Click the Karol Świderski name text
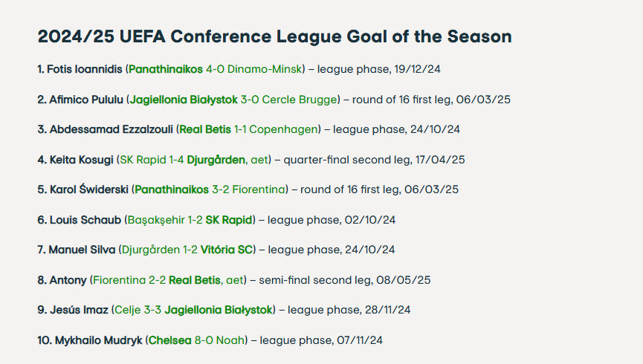 click(x=89, y=189)
